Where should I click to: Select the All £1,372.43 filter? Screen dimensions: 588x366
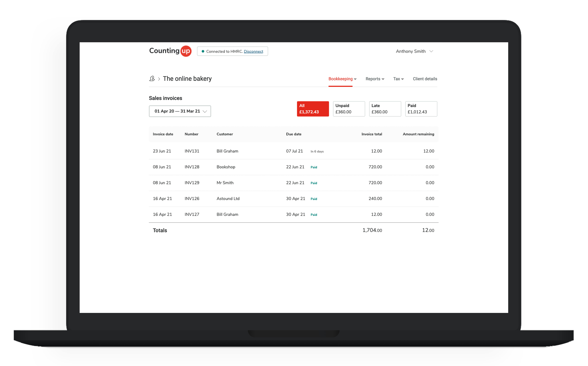coord(313,109)
